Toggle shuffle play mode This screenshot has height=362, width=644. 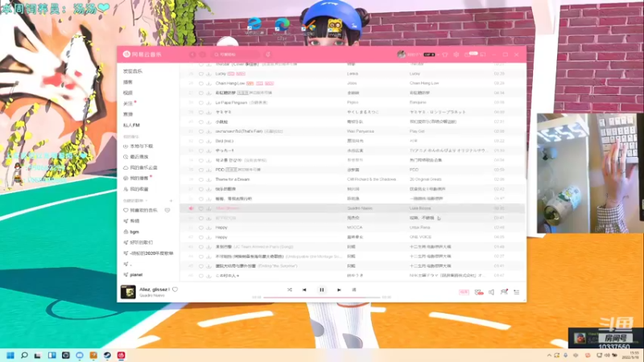pyautogui.click(x=290, y=290)
